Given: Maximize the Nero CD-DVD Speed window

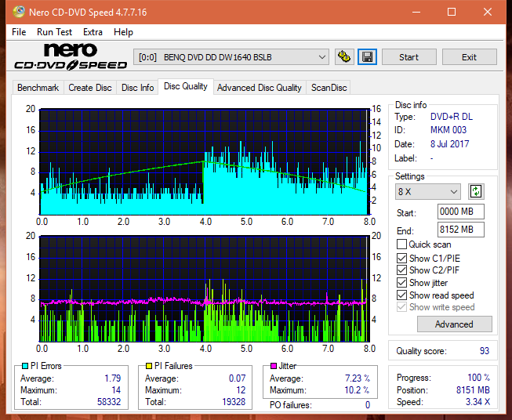Looking at the screenshot, I should click(452, 12).
